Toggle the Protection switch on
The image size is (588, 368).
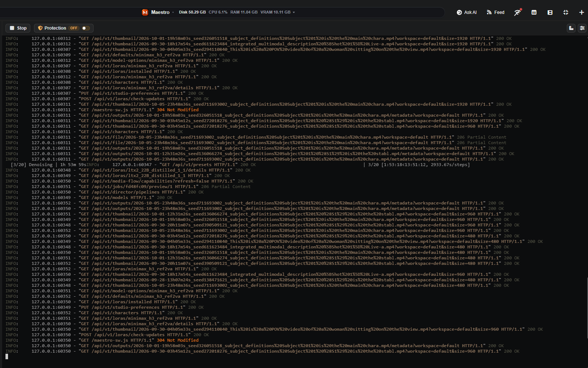[86, 28]
